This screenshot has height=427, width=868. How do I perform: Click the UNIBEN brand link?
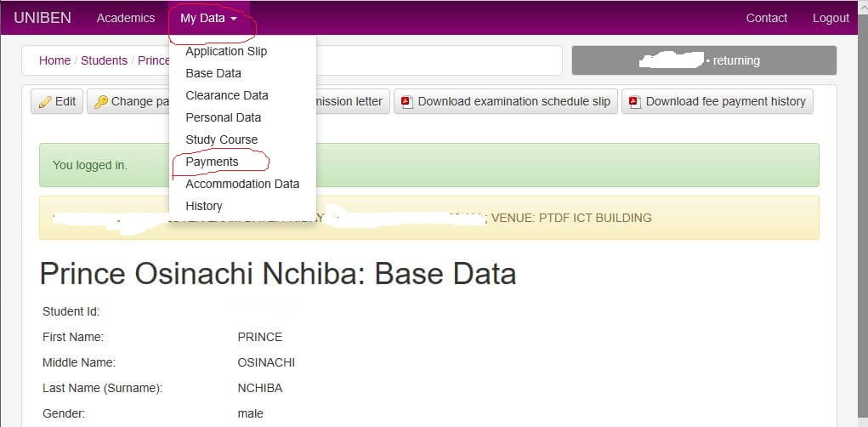pyautogui.click(x=43, y=18)
